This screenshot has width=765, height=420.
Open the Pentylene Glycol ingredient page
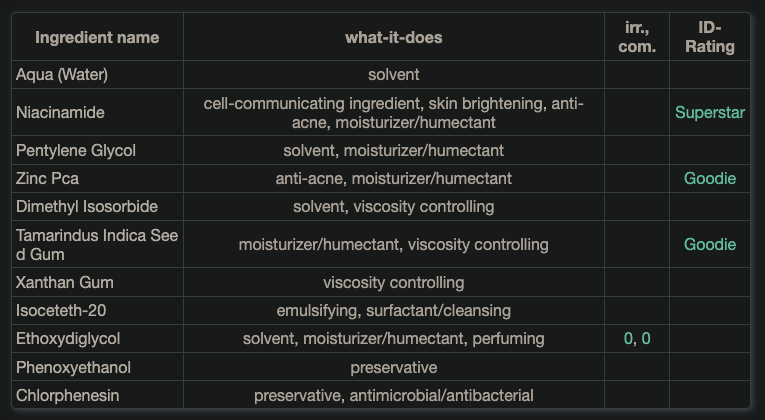pyautogui.click(x=76, y=151)
